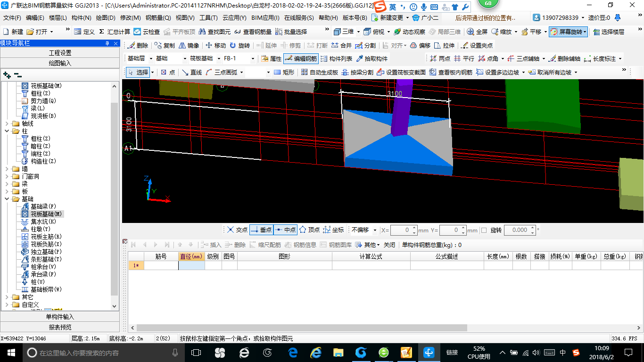The image size is (644, 362).
Task: Check the 旋转 rotation checkbox
Action: [484, 230]
